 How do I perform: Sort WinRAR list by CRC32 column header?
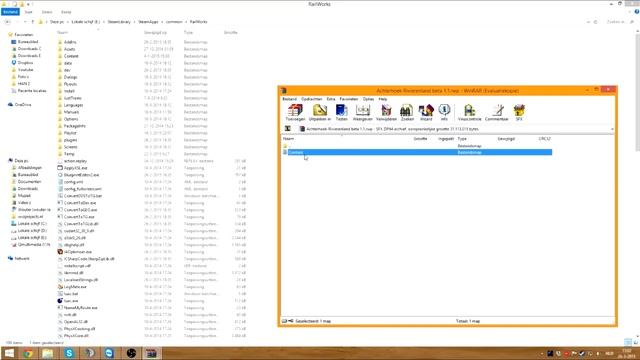[x=544, y=139]
